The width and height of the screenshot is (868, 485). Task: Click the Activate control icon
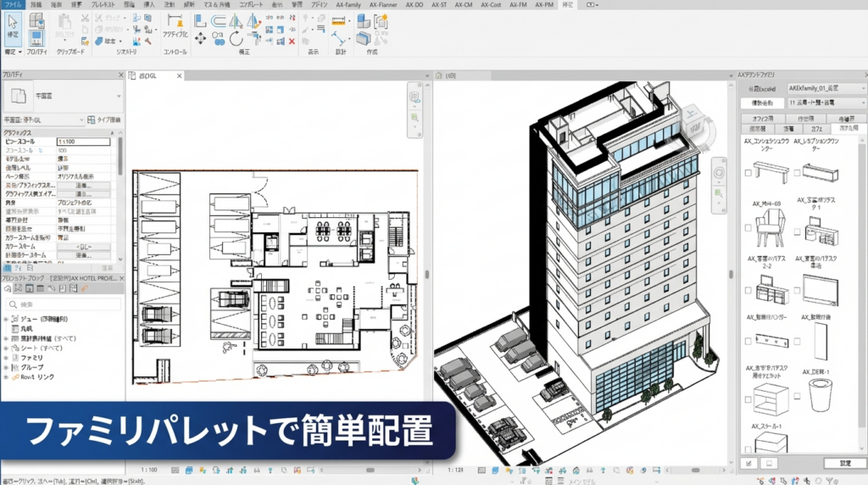[x=175, y=34]
